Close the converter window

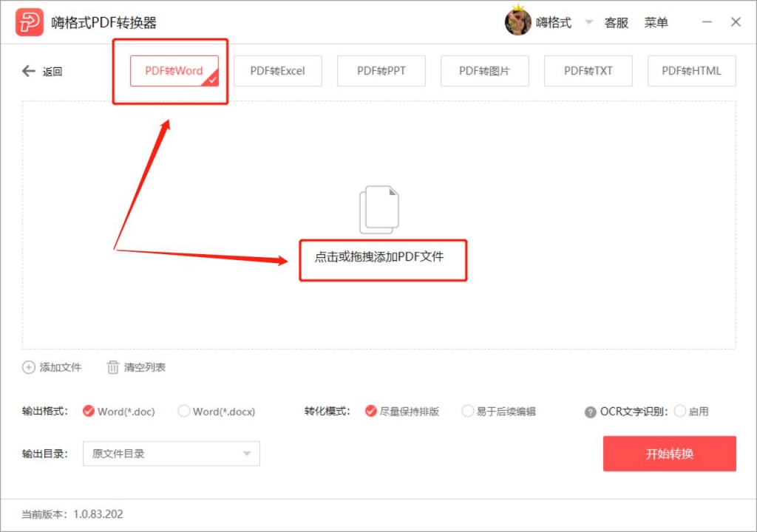pos(736,22)
